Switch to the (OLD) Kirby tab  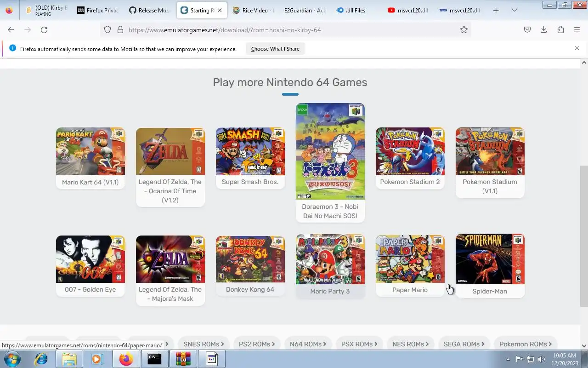(46, 10)
